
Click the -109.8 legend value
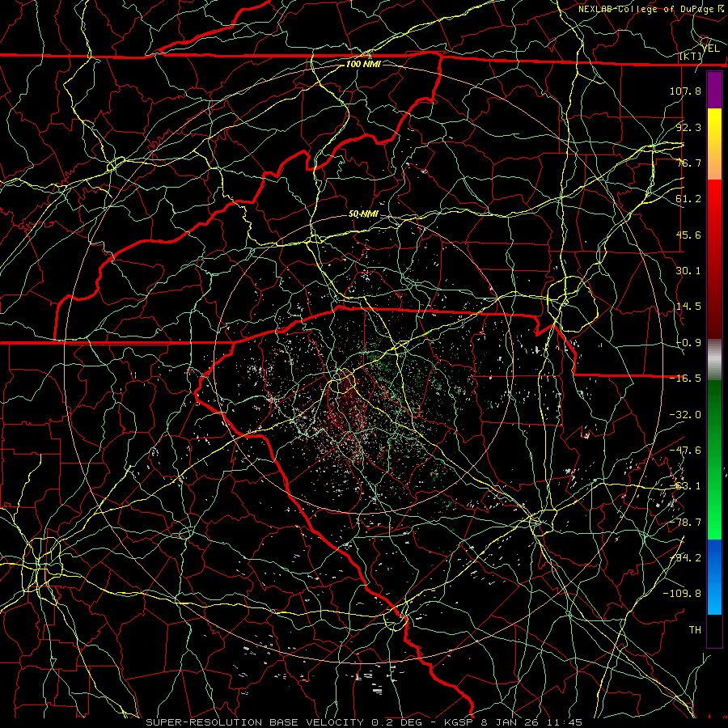pyautogui.click(x=682, y=594)
